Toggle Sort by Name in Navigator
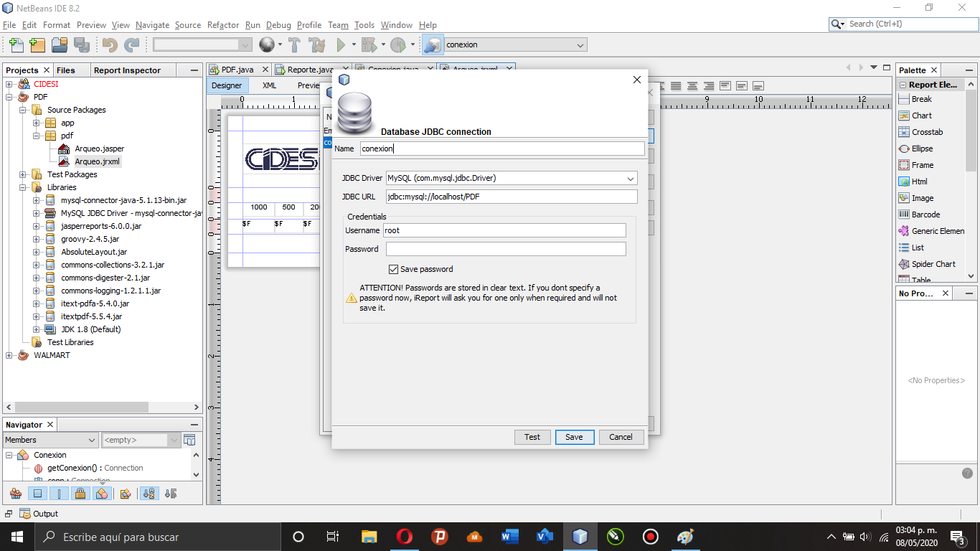 [x=149, y=494]
